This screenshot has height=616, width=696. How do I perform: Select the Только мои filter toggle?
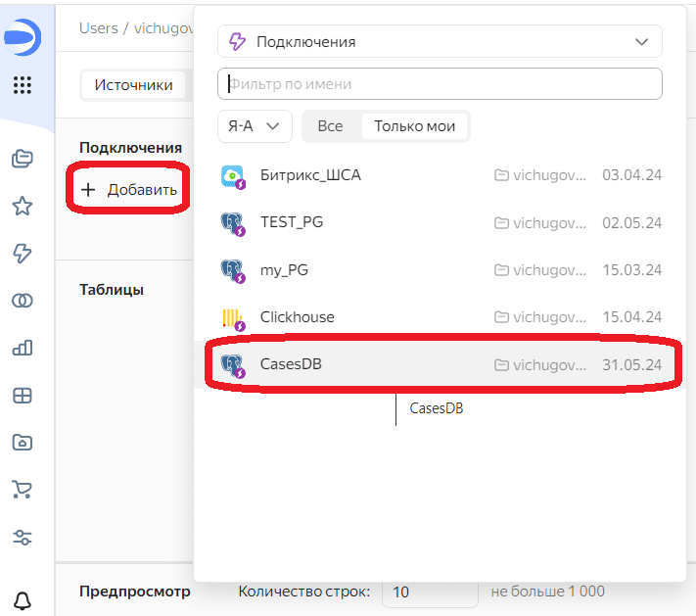click(x=415, y=126)
